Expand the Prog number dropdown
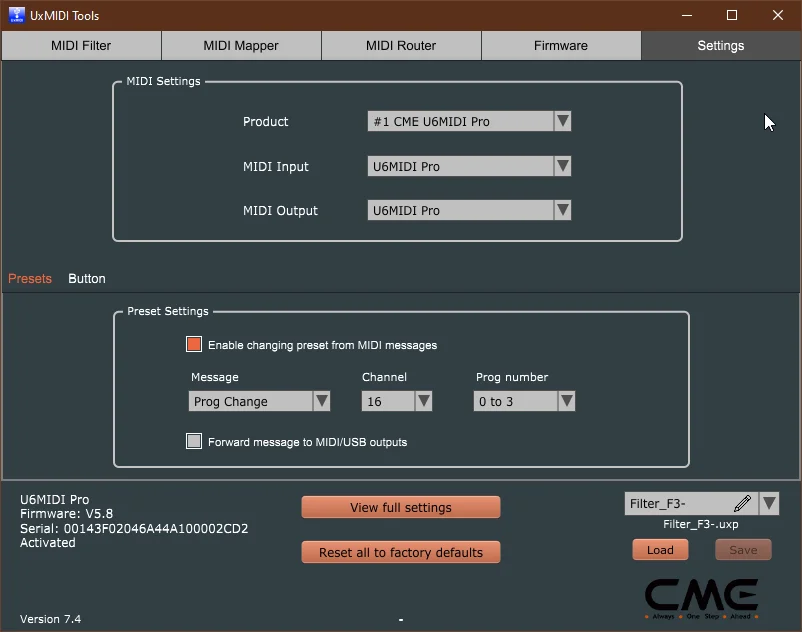The height and width of the screenshot is (632, 802). click(x=567, y=401)
